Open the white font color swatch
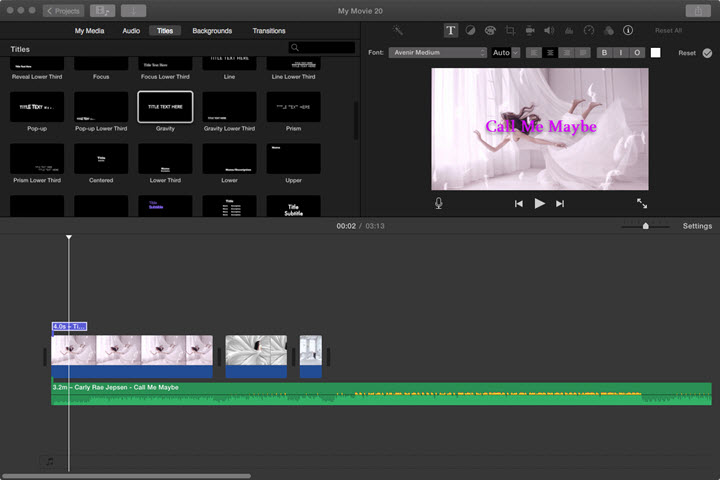This screenshot has width=720, height=480. pos(656,53)
